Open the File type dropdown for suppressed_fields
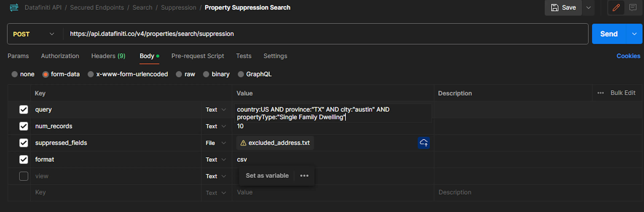This screenshot has width=644, height=212. [224, 143]
